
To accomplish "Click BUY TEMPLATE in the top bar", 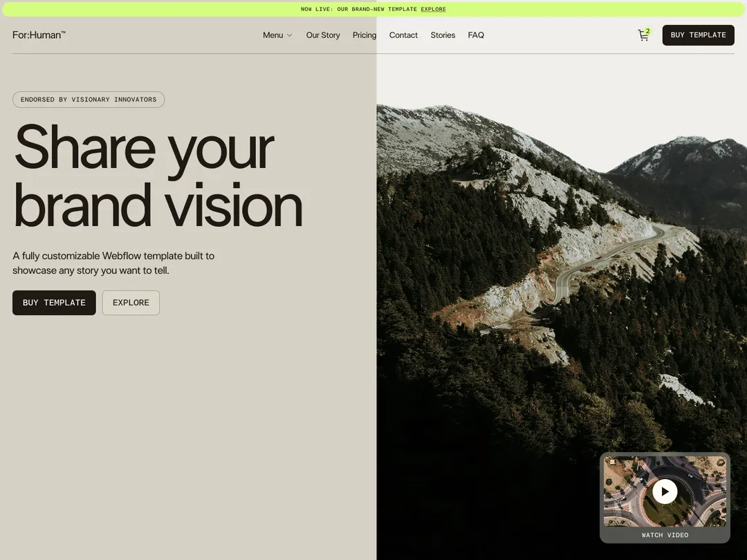I will 698,35.
